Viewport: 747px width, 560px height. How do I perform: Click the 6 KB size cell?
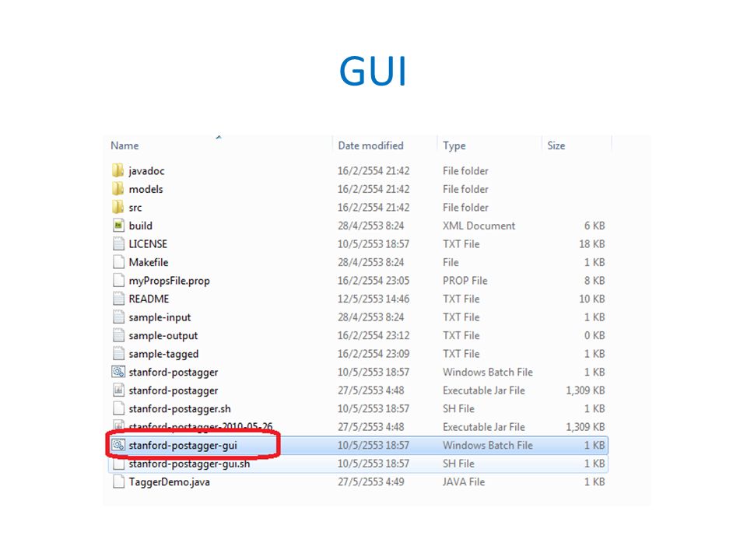[594, 226]
